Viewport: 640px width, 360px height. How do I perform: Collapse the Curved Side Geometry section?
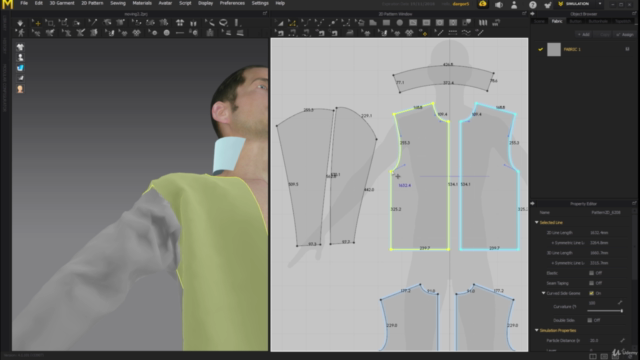(543, 293)
